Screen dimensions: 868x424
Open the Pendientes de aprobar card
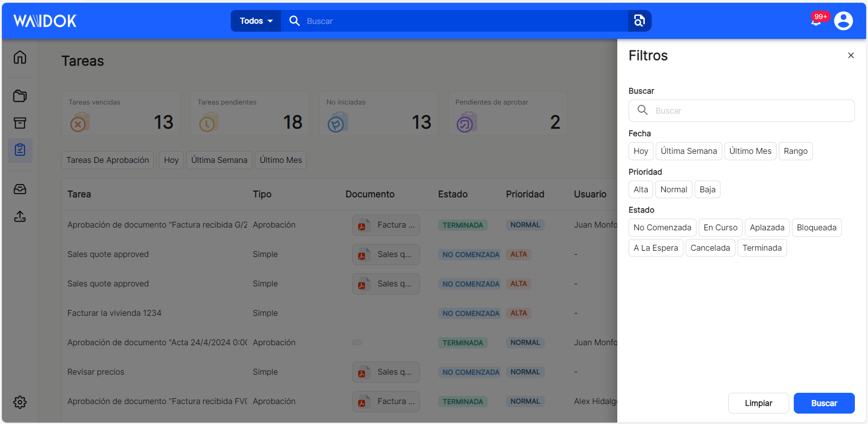pyautogui.click(x=508, y=114)
